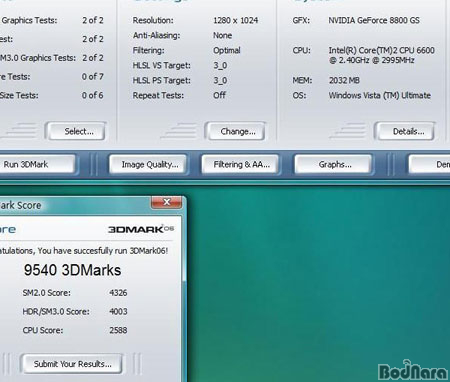Click the CPU Score value 2588
The width and height of the screenshot is (450, 382).
coord(118,330)
